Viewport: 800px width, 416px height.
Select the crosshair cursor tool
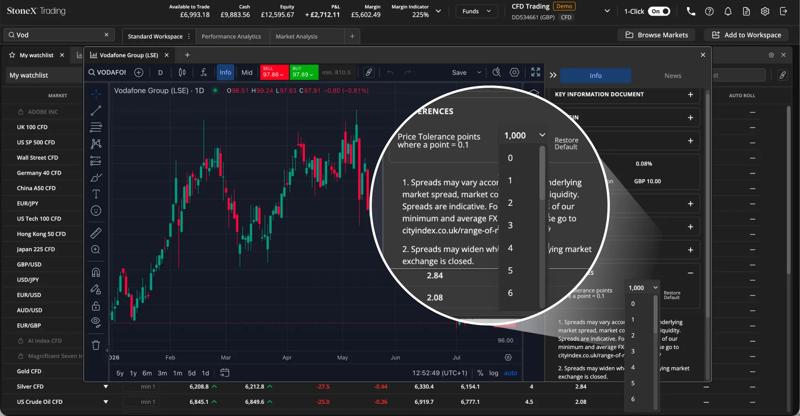[x=96, y=93]
